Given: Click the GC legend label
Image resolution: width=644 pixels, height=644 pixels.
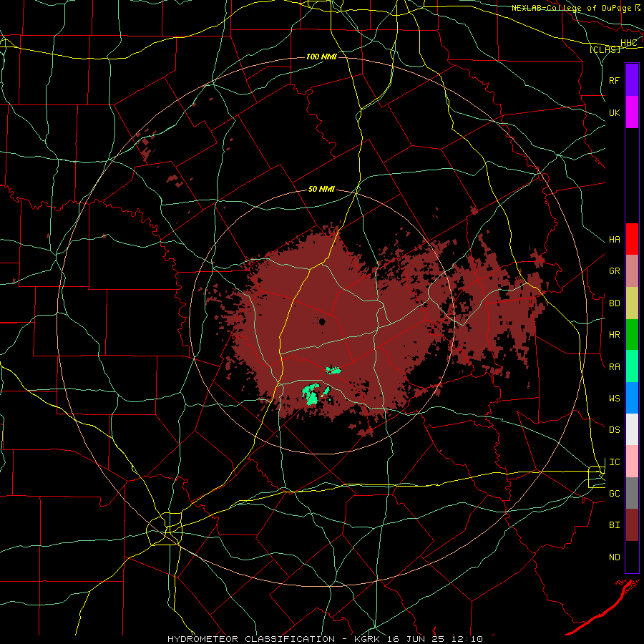Looking at the screenshot, I should coord(614,494).
